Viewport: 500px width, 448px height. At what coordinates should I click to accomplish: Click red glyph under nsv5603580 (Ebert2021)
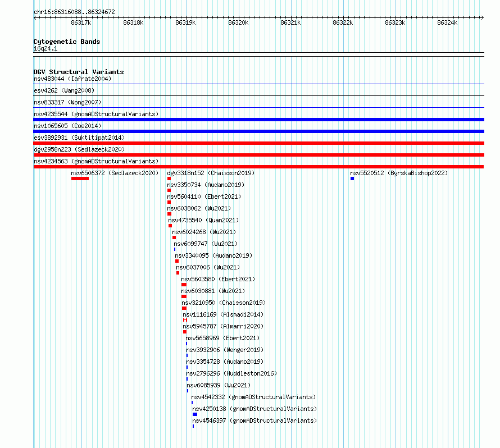(184, 285)
